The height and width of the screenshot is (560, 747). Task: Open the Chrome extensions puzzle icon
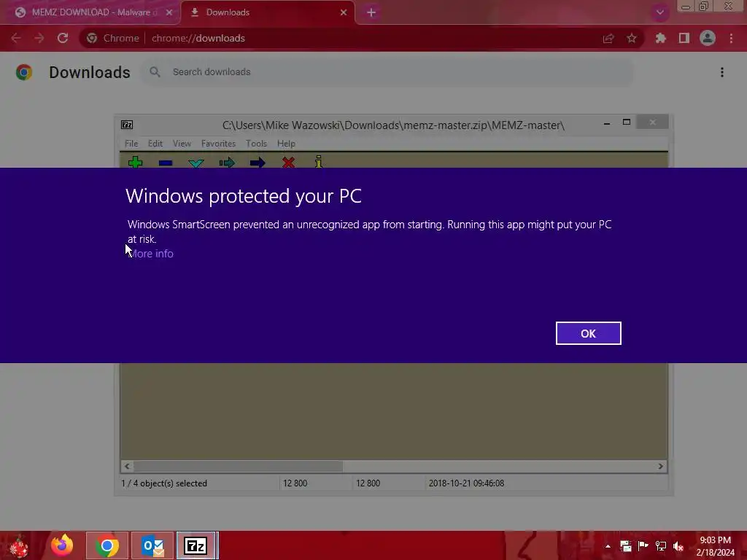pyautogui.click(x=661, y=38)
